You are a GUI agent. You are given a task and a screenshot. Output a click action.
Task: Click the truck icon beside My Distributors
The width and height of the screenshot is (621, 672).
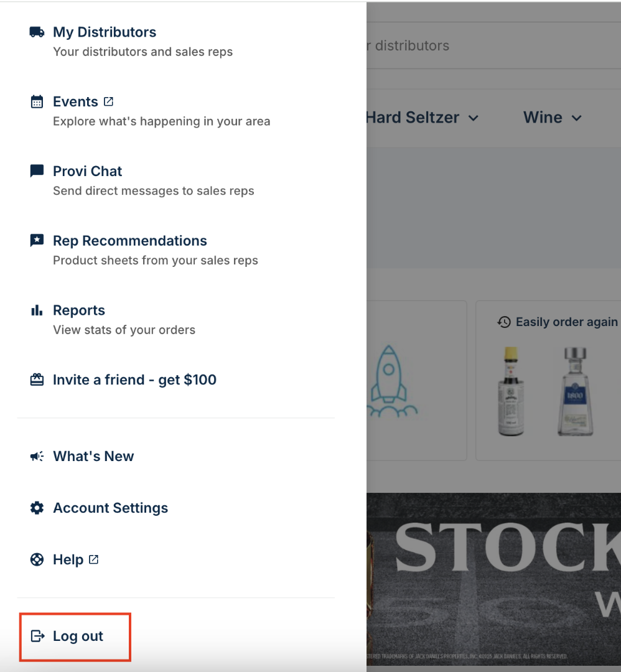click(x=36, y=31)
